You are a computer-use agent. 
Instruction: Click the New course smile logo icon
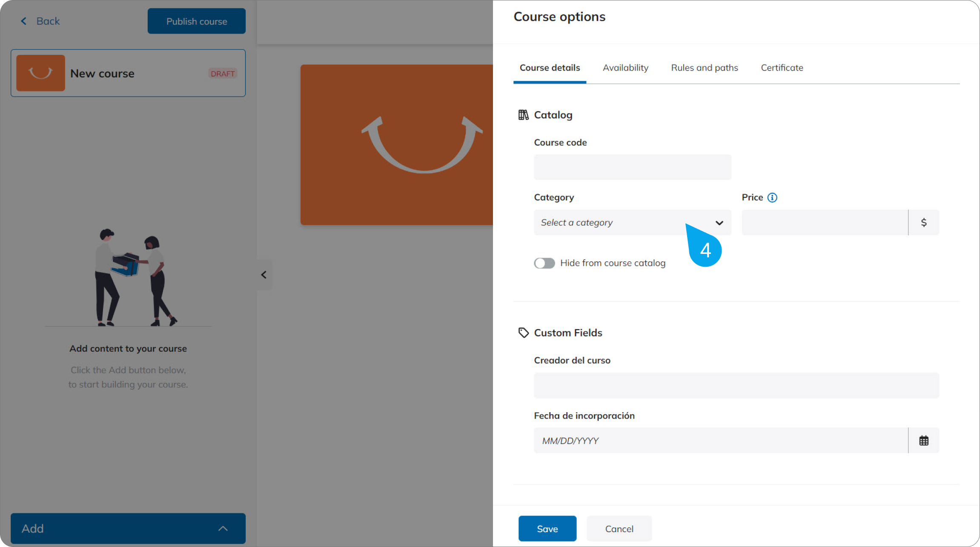pos(40,73)
